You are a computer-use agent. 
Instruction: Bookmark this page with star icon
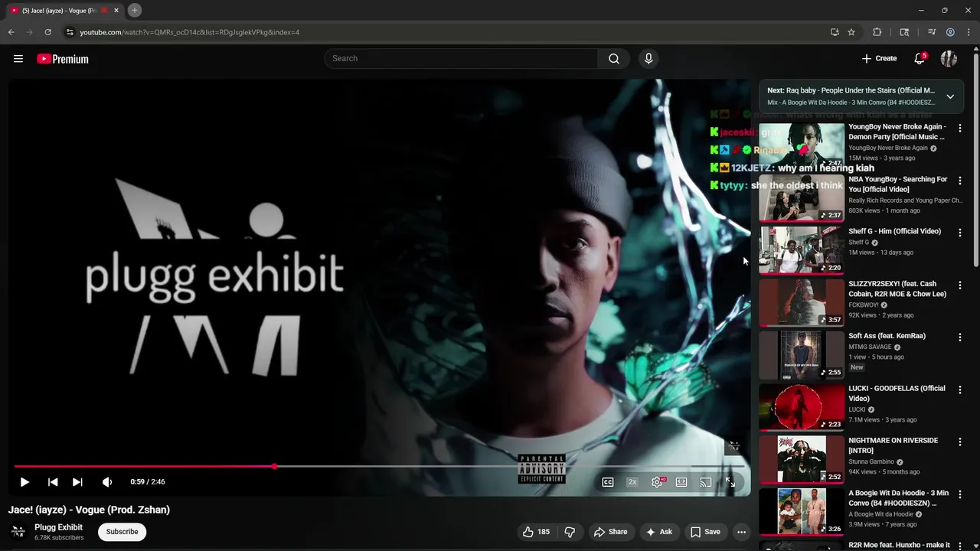coord(851,32)
